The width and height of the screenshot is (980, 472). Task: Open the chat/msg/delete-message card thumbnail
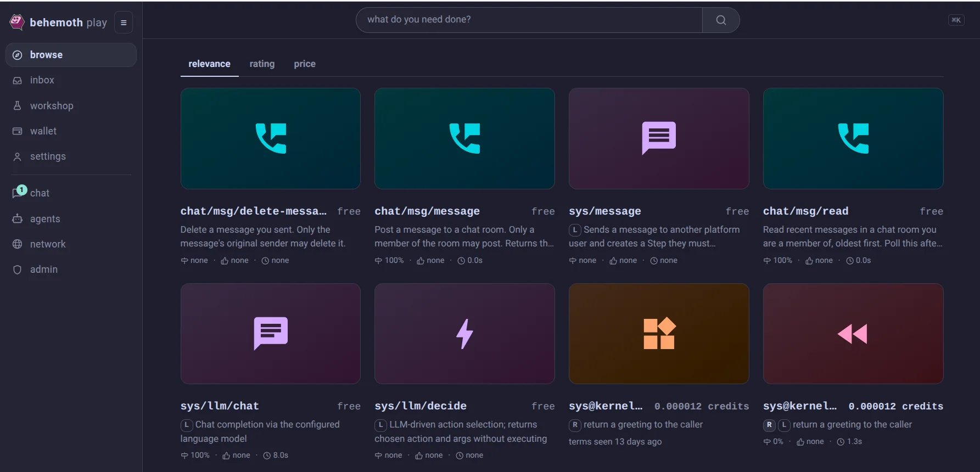(271, 138)
